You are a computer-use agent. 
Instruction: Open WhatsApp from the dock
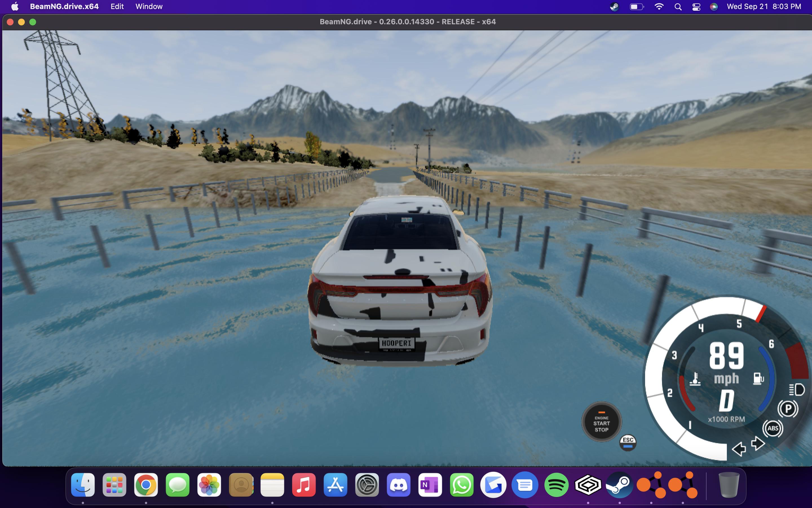[x=461, y=485]
